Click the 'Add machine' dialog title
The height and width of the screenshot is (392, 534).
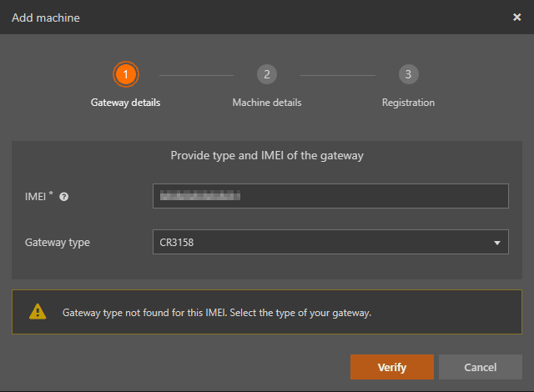[46, 17]
